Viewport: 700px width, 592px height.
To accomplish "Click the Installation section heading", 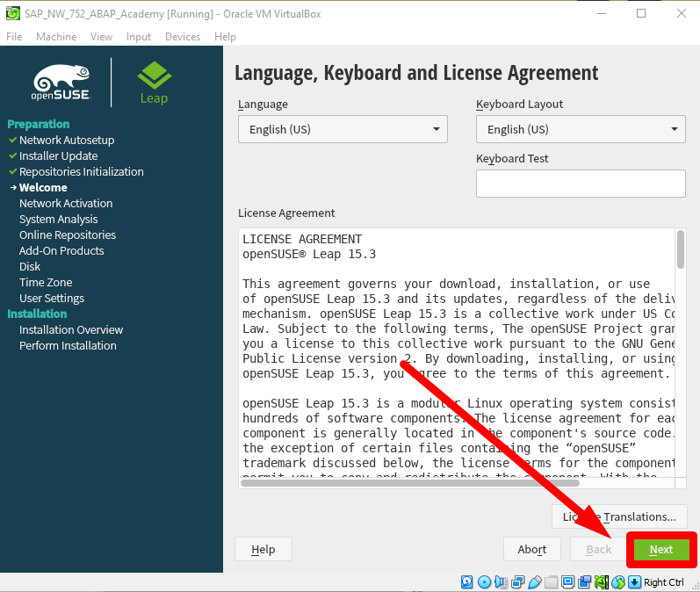I will (37, 314).
